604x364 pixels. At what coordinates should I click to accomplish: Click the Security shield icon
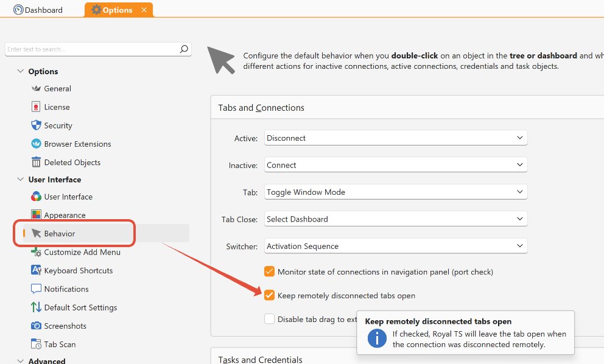pos(36,125)
